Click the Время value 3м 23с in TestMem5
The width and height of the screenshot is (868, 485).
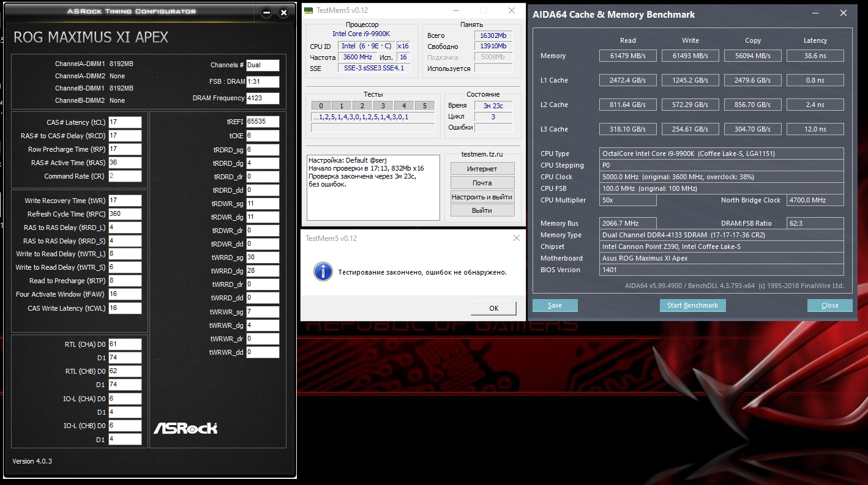(493, 106)
